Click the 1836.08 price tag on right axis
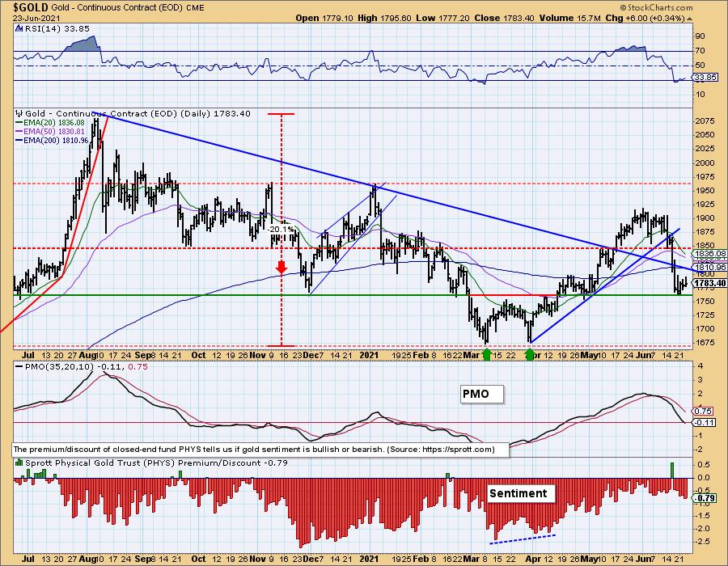This screenshot has height=566, width=728. point(709,254)
